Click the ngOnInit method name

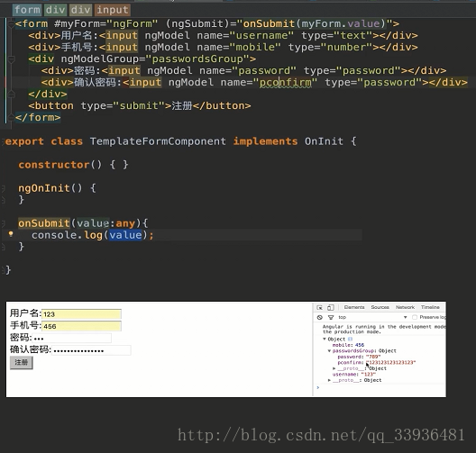point(44,188)
